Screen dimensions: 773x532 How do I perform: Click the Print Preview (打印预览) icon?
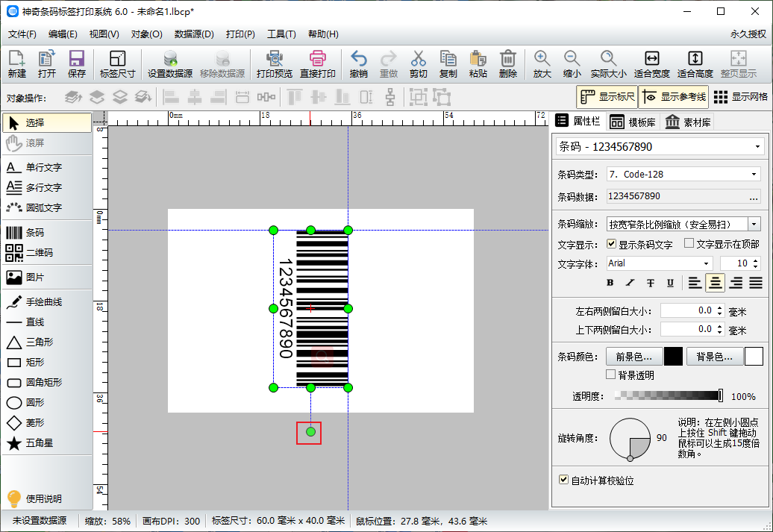(274, 64)
